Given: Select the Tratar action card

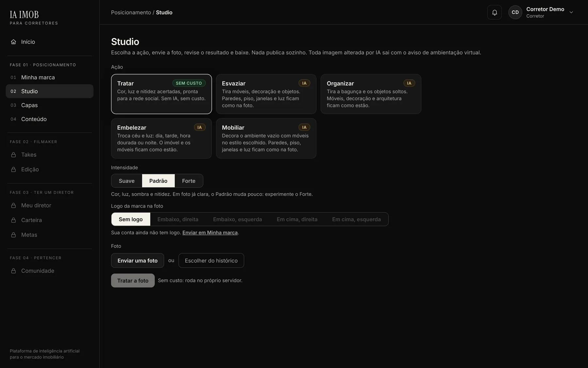Looking at the screenshot, I should [161, 94].
